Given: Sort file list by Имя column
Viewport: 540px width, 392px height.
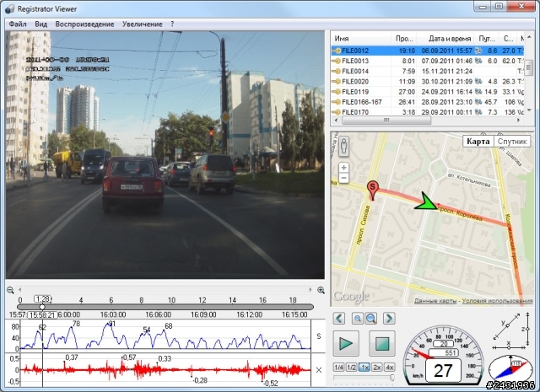Looking at the screenshot, I should 361,39.
